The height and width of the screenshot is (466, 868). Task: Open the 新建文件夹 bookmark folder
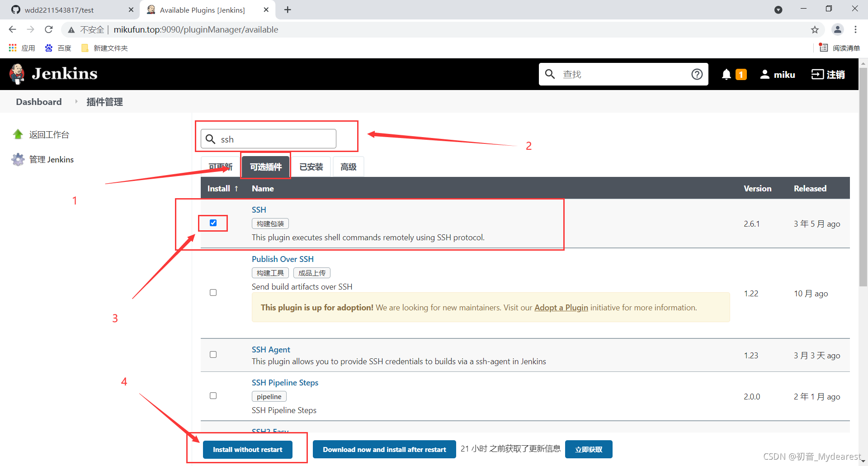(104, 48)
